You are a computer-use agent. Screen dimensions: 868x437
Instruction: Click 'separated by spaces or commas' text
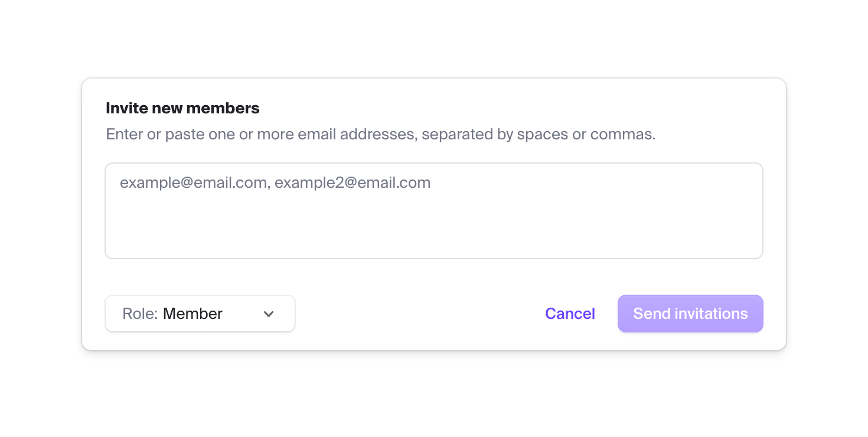pyautogui.click(x=539, y=135)
